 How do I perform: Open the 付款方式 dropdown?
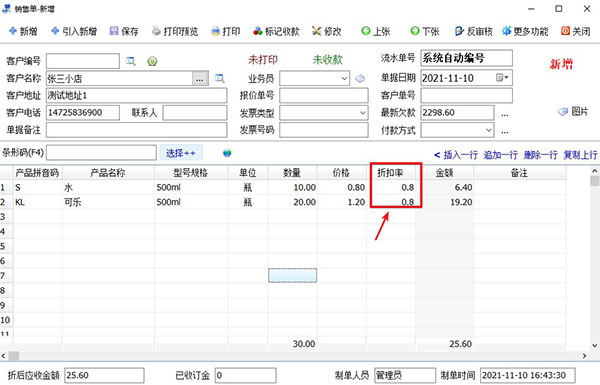click(x=489, y=130)
